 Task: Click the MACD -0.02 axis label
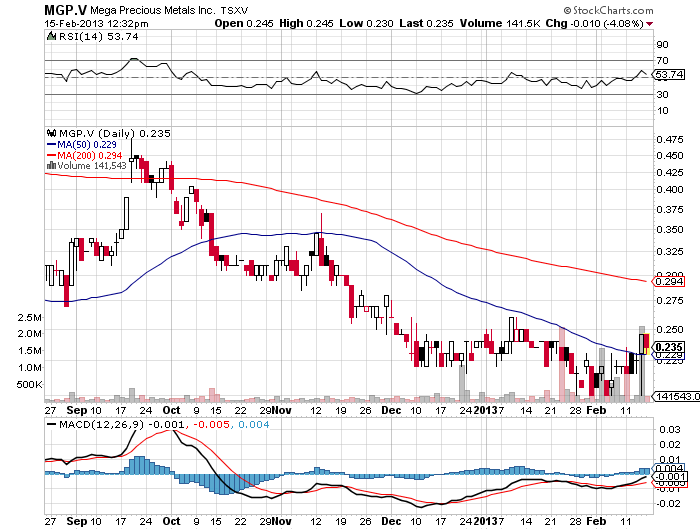tap(668, 503)
